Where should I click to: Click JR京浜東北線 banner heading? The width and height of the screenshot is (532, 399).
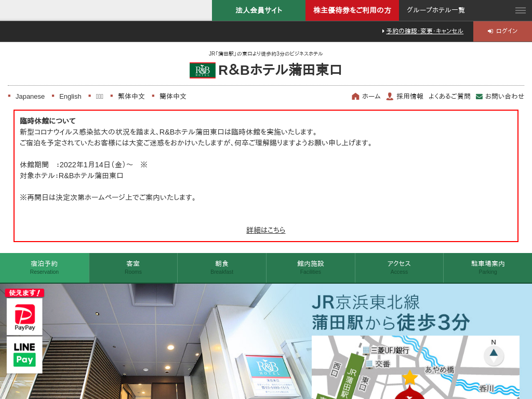tap(366, 302)
